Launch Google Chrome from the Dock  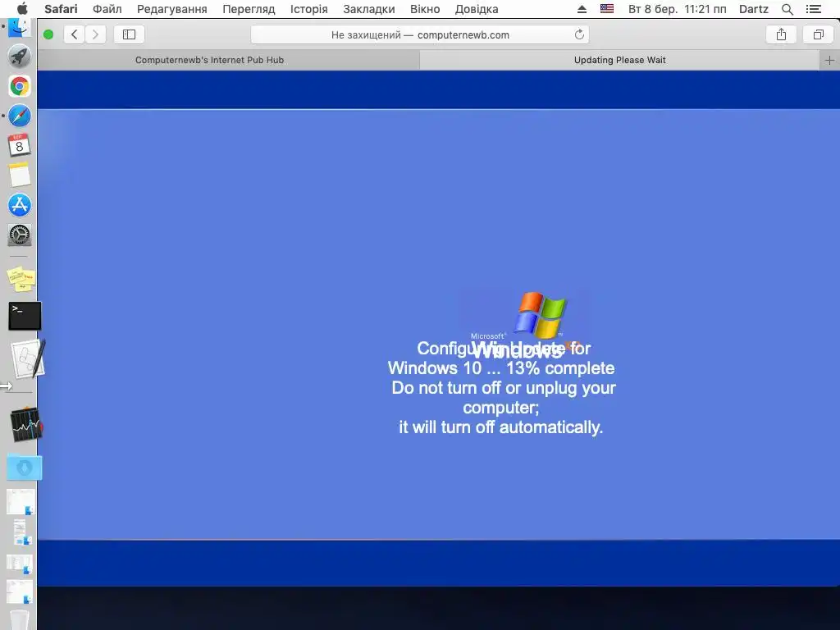pyautogui.click(x=20, y=86)
